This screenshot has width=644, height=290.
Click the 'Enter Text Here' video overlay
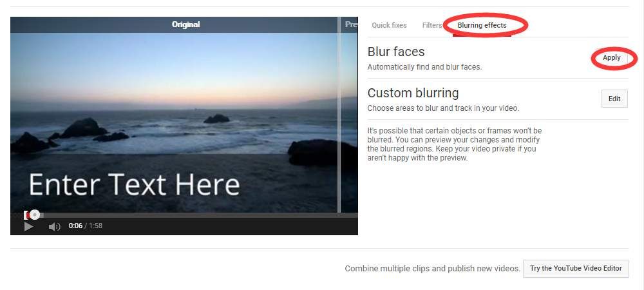point(134,185)
